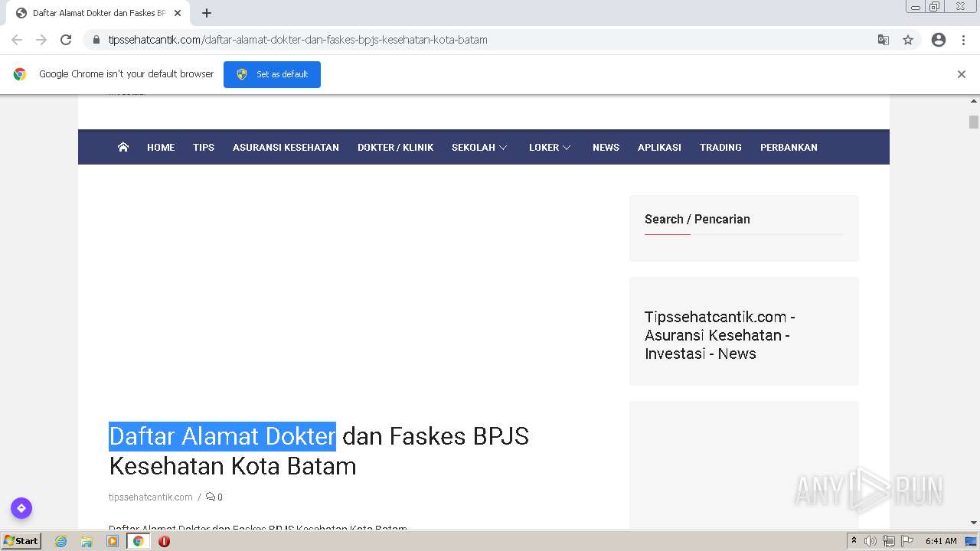Select the Daftar Alamat Dokter browser tab
The image size is (980, 551).
100,13
